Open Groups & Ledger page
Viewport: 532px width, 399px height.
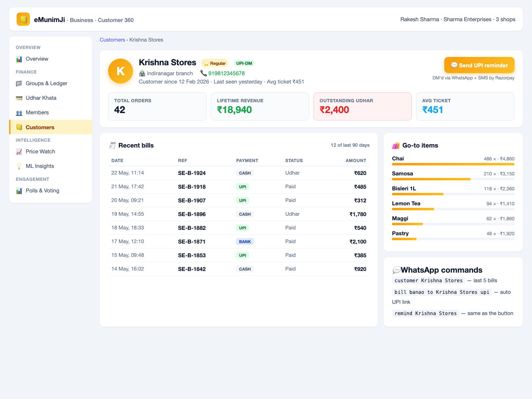[51, 84]
